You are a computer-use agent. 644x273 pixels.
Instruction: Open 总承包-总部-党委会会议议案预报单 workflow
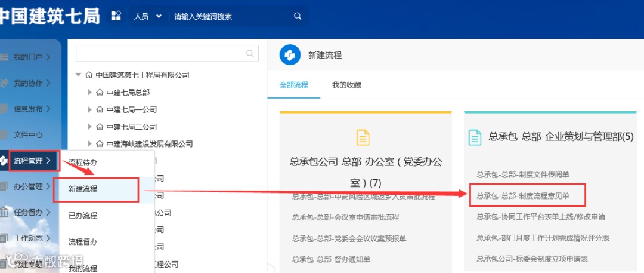[349, 238]
